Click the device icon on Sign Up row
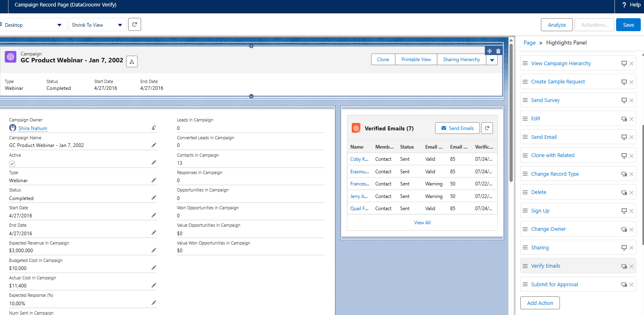 624,211
